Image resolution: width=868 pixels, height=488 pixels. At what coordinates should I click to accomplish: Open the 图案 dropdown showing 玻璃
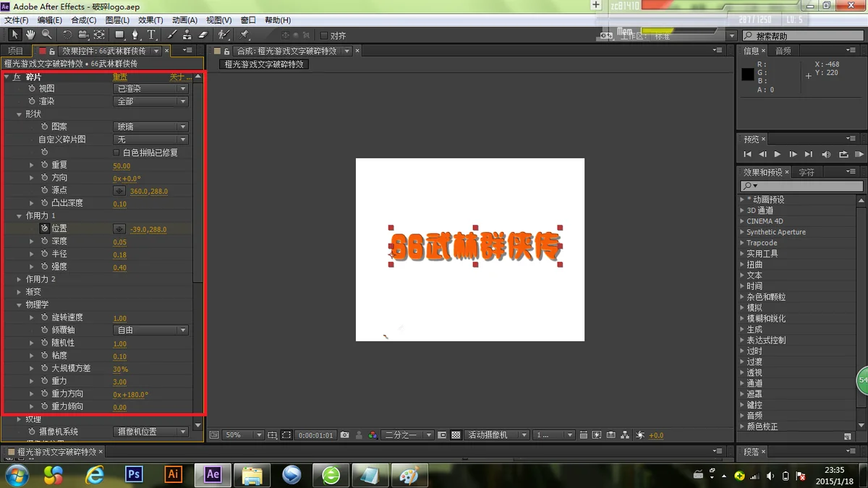151,127
